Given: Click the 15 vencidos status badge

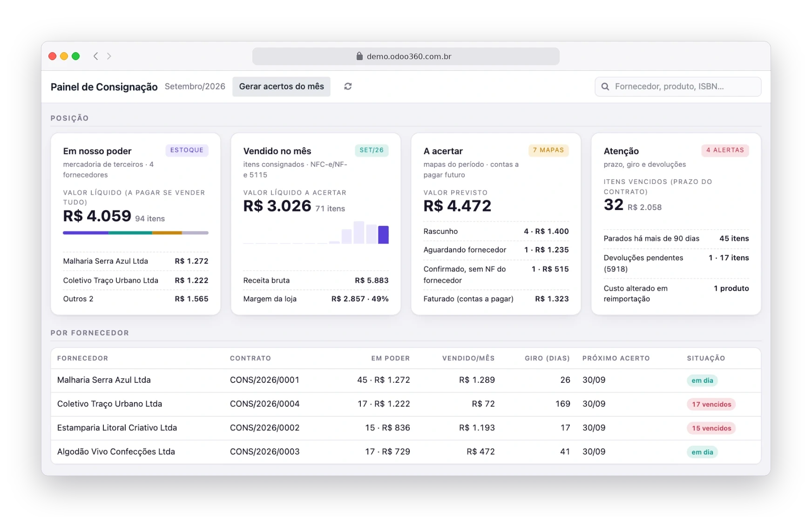Looking at the screenshot, I should (x=711, y=428).
